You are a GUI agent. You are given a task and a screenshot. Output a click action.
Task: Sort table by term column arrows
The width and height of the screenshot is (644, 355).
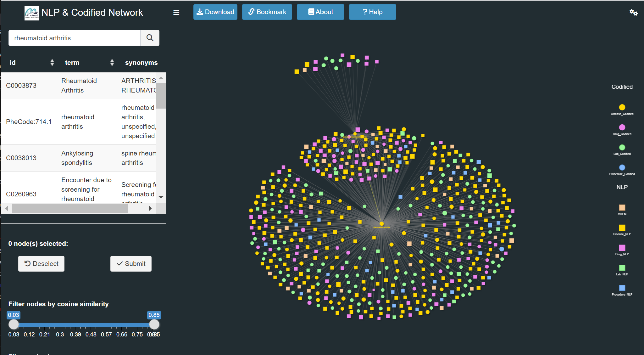(x=112, y=63)
